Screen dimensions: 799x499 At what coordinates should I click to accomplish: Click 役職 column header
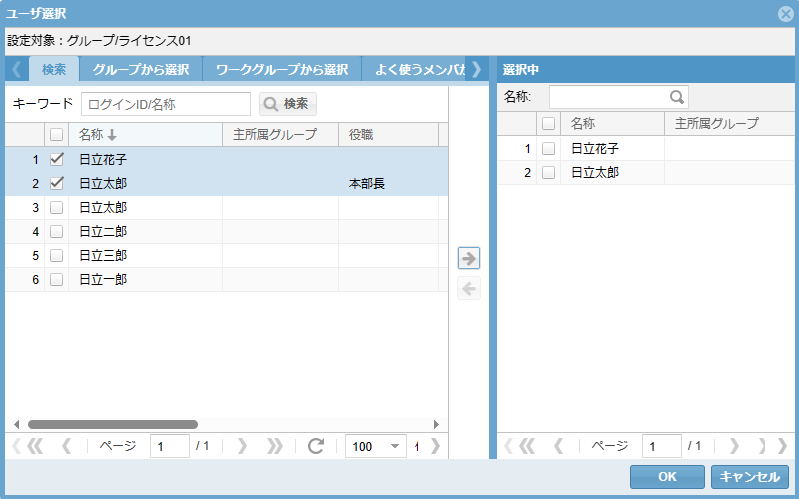click(388, 135)
